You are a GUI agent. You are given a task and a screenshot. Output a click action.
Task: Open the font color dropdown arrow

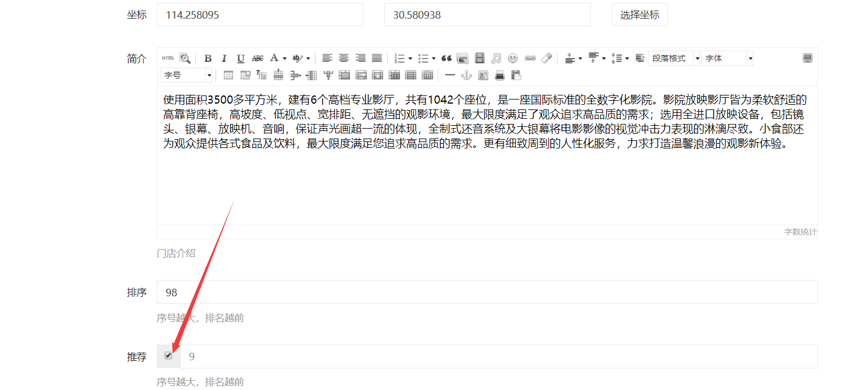[x=284, y=58]
